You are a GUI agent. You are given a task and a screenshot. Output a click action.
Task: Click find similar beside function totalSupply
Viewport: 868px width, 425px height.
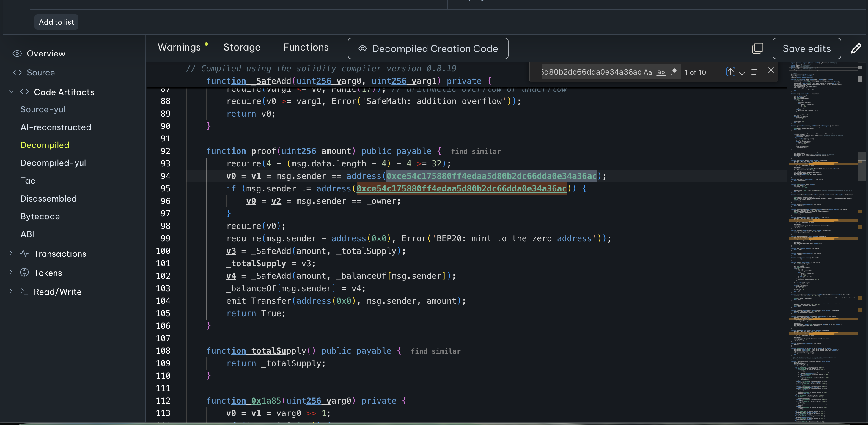click(436, 351)
